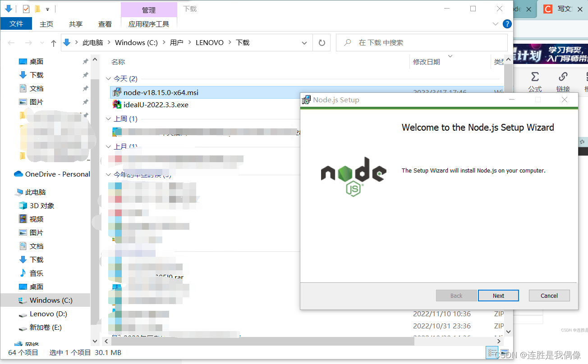Viewport: 588px width, 364px height.
Task: Click Cancel in Node.js Setup wizard
Action: point(549,296)
